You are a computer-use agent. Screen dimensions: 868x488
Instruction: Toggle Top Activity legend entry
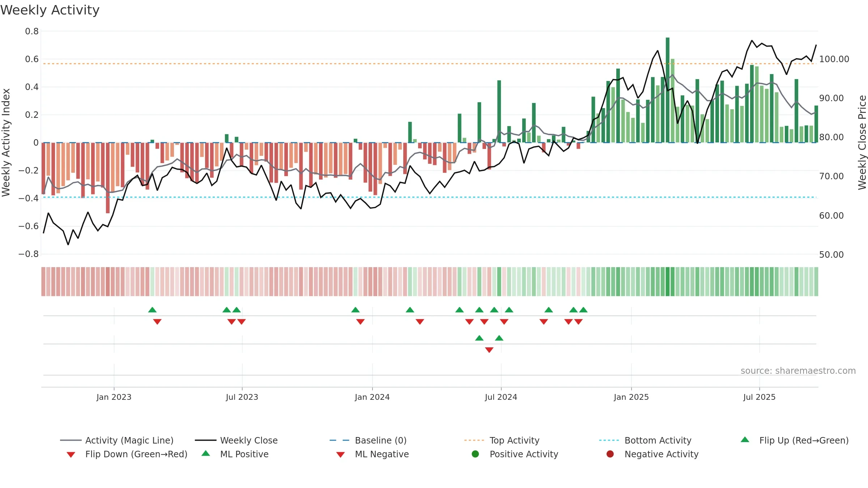[502, 440]
